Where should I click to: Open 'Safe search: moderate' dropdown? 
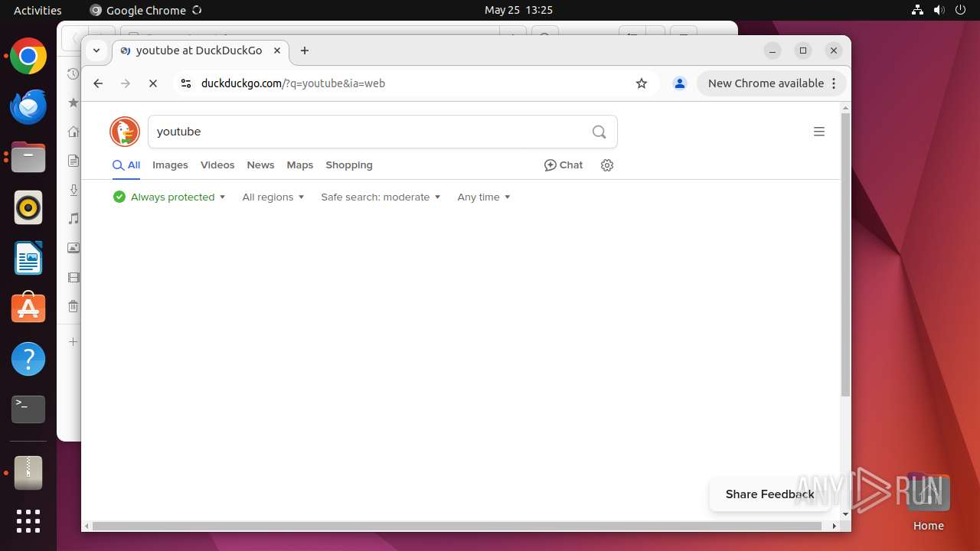click(381, 197)
